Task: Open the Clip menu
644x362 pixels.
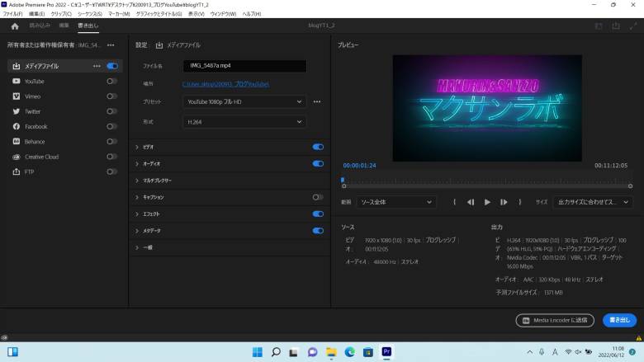Action: 61,14
